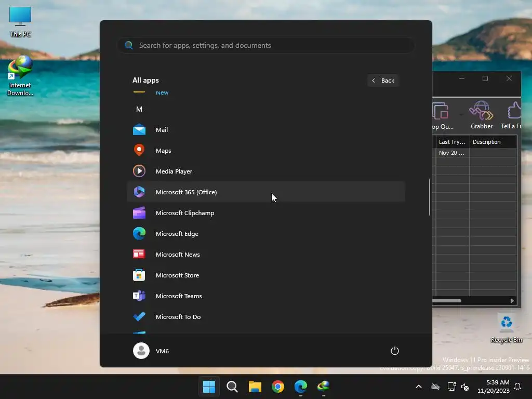Viewport: 532px width, 399px height.
Task: Open This PC desktop icon
Action: tap(20, 22)
